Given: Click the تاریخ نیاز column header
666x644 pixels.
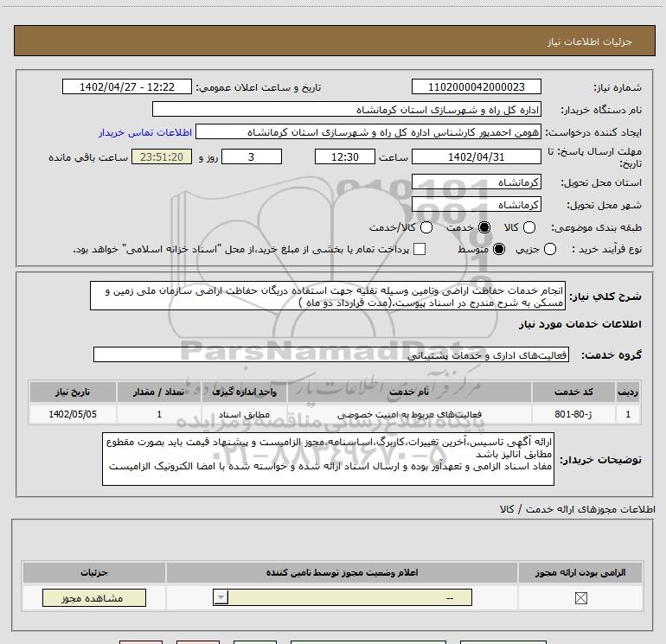Looking at the screenshot, I should pyautogui.click(x=73, y=392).
